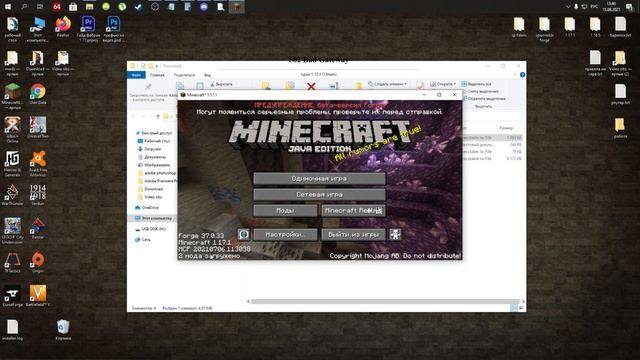Click the Minecraft Realms button
The width and height of the screenshot is (640, 360).
click(x=353, y=211)
